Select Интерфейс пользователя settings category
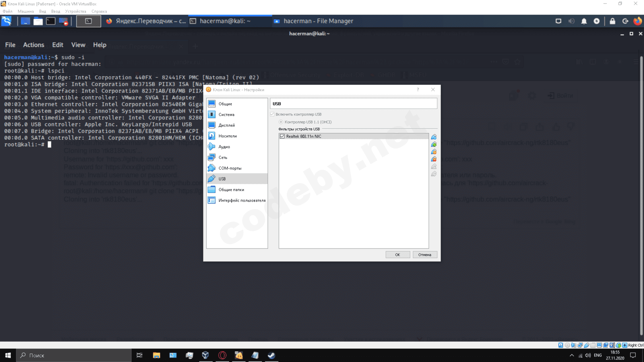Image resolution: width=644 pixels, height=362 pixels. (x=237, y=200)
